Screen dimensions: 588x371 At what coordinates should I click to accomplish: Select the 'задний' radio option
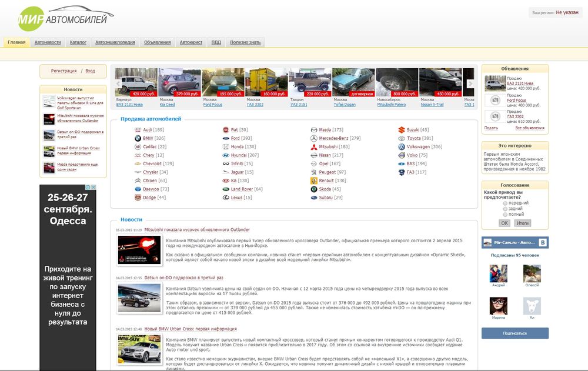pos(505,209)
